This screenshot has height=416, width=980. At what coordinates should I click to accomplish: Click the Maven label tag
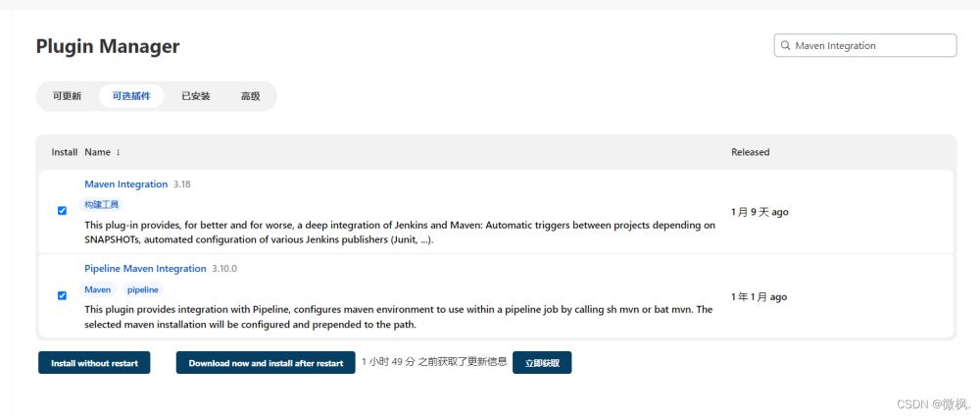point(97,289)
